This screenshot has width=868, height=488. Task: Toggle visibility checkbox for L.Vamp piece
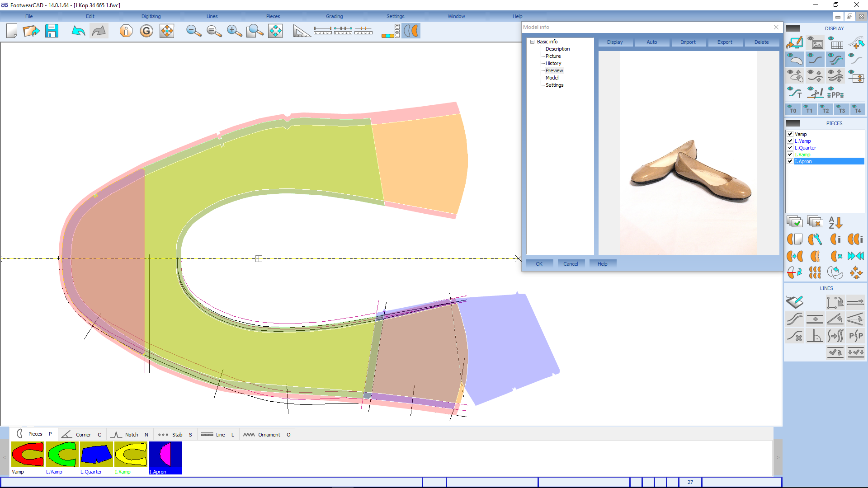click(x=791, y=141)
